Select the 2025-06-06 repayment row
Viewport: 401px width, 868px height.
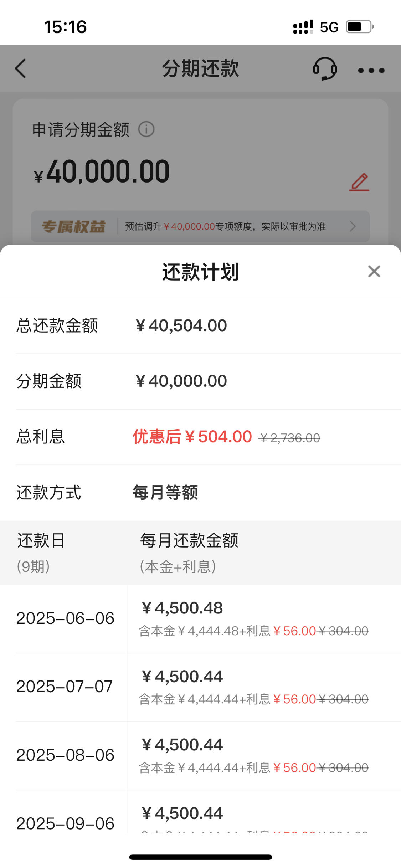(x=200, y=619)
